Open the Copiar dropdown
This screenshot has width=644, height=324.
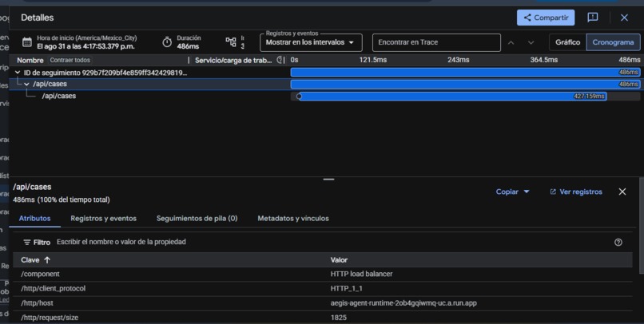pyautogui.click(x=513, y=192)
